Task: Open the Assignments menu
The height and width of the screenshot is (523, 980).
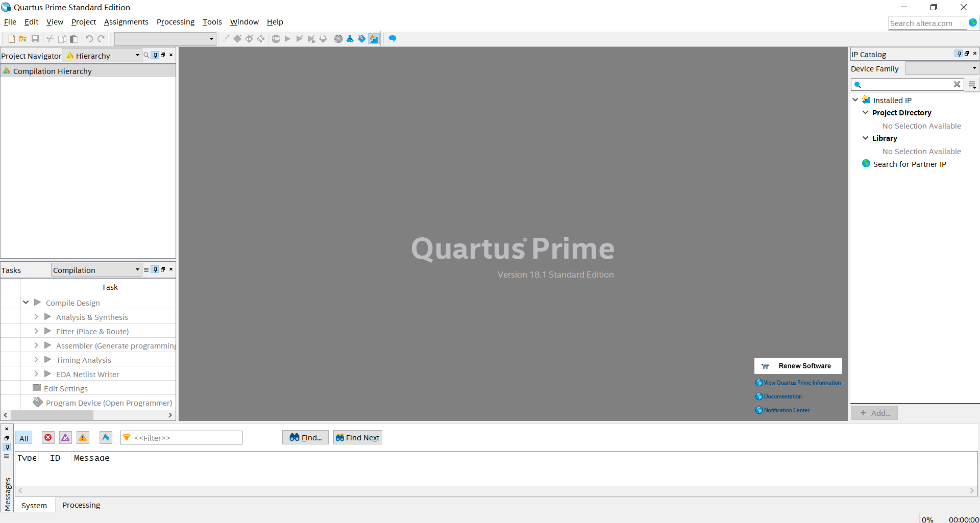Action: pos(126,22)
